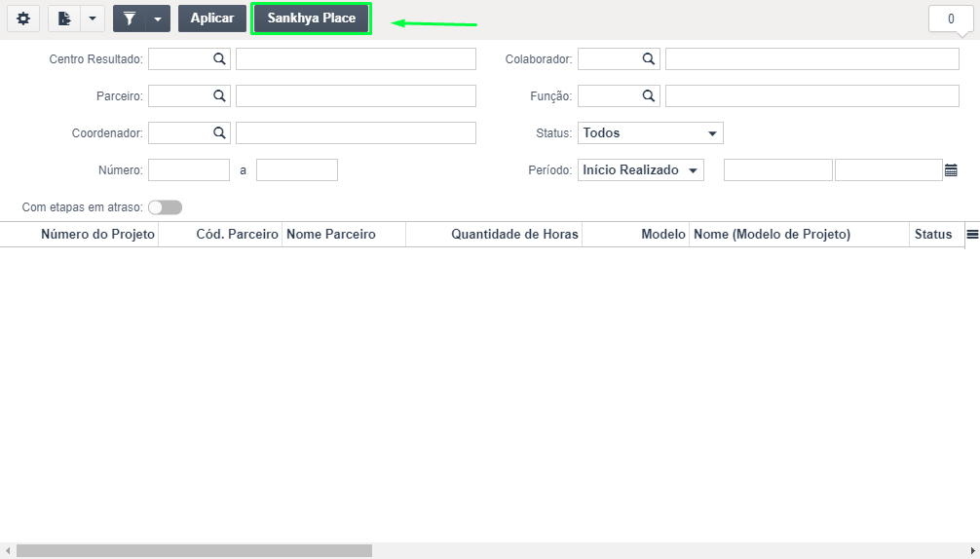Open the Status Todos dropdown
980x559 pixels.
pyautogui.click(x=650, y=133)
